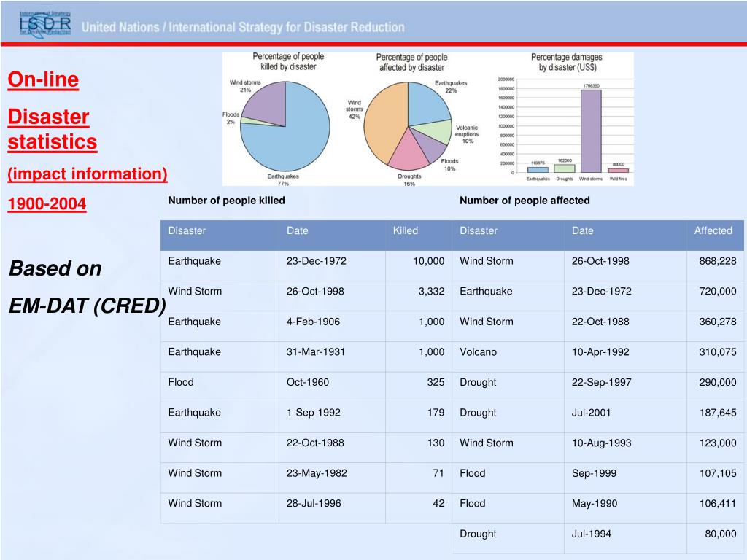Screen dimensions: 747x560
Task: Click the 'Percentage of people killed' pie chart
Action: [x=285, y=127]
